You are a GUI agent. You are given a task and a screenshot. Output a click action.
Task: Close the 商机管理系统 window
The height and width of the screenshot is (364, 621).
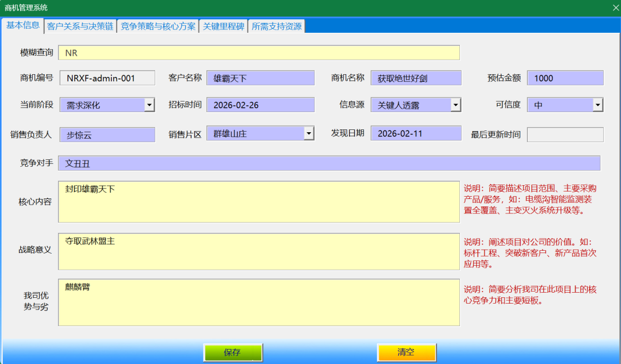pyautogui.click(x=615, y=7)
